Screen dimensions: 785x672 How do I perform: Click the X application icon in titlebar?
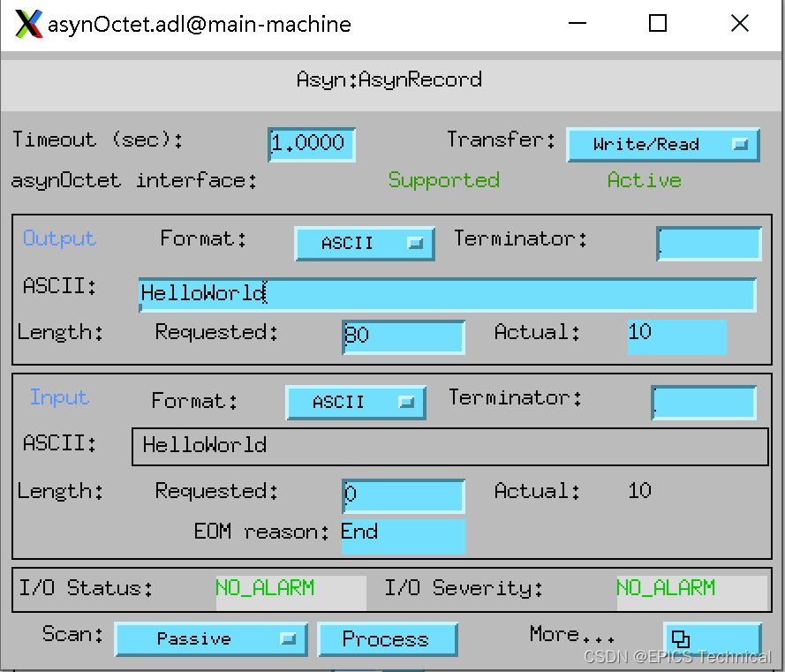click(26, 23)
